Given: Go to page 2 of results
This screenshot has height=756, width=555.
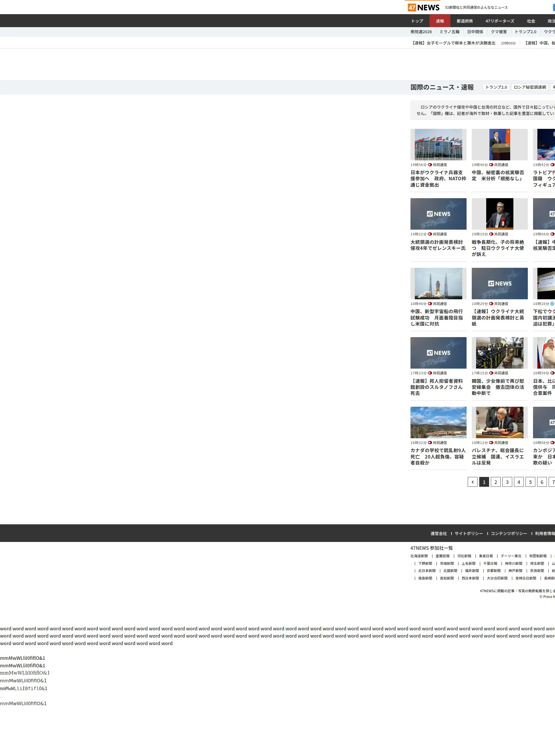Looking at the screenshot, I should click(x=495, y=482).
